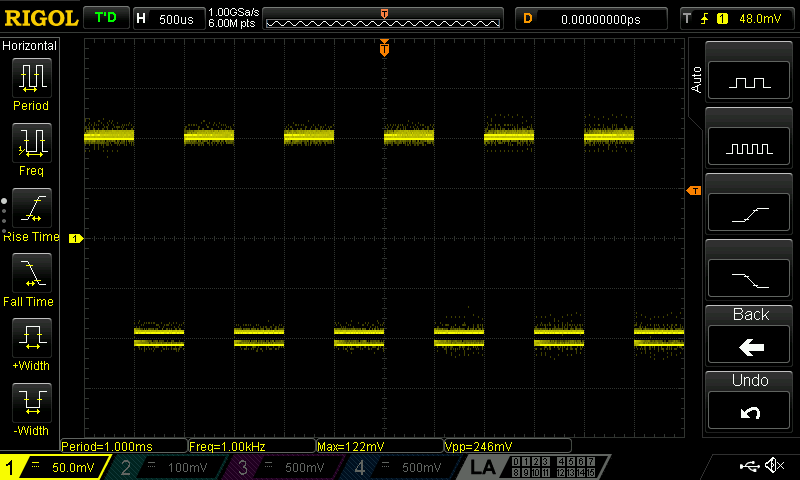Screen dimensions: 800x480
Task: Select the +Width measurement icon
Action: [32, 338]
